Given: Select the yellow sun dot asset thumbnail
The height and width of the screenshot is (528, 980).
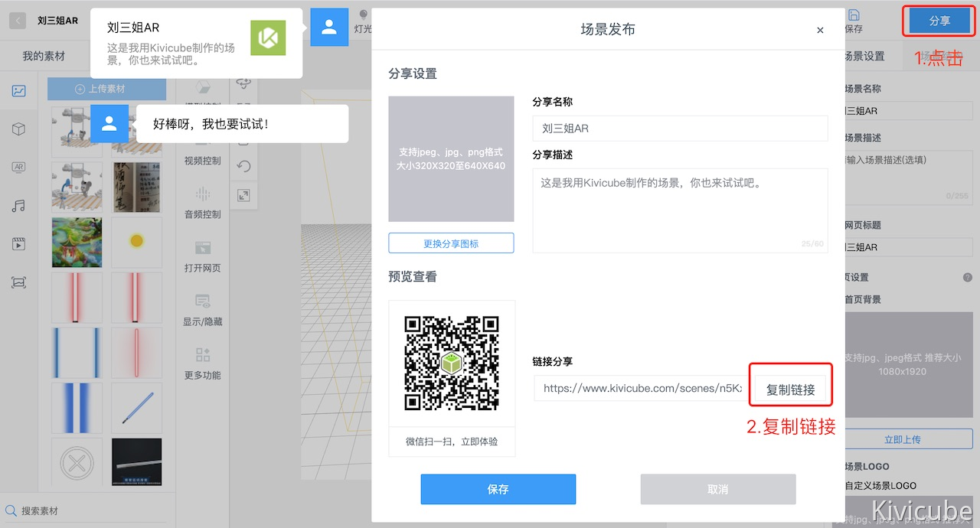Looking at the screenshot, I should point(136,242).
